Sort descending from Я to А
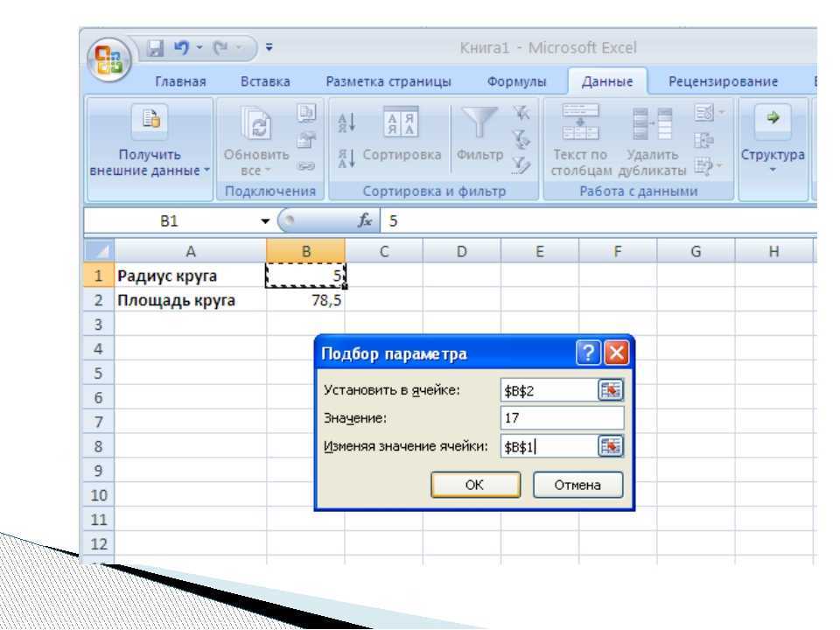Screen dimensions: 840x630 coord(346,158)
